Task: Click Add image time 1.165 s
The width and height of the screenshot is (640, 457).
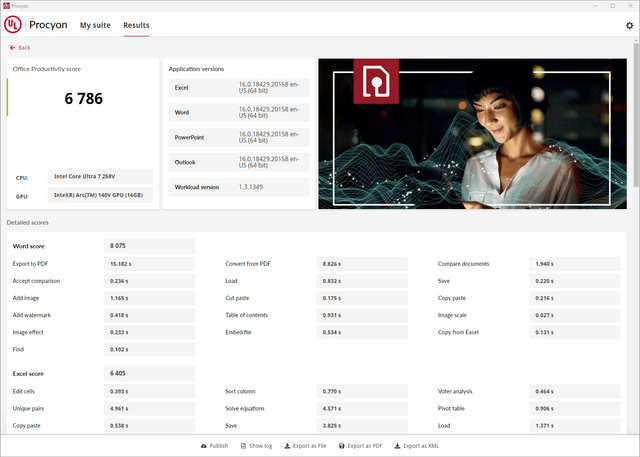Action: coord(149,298)
